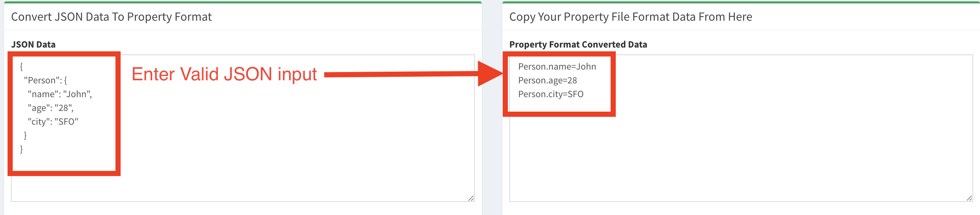Click the 'JSON Data' label
The width and height of the screenshot is (980, 215).
click(33, 44)
